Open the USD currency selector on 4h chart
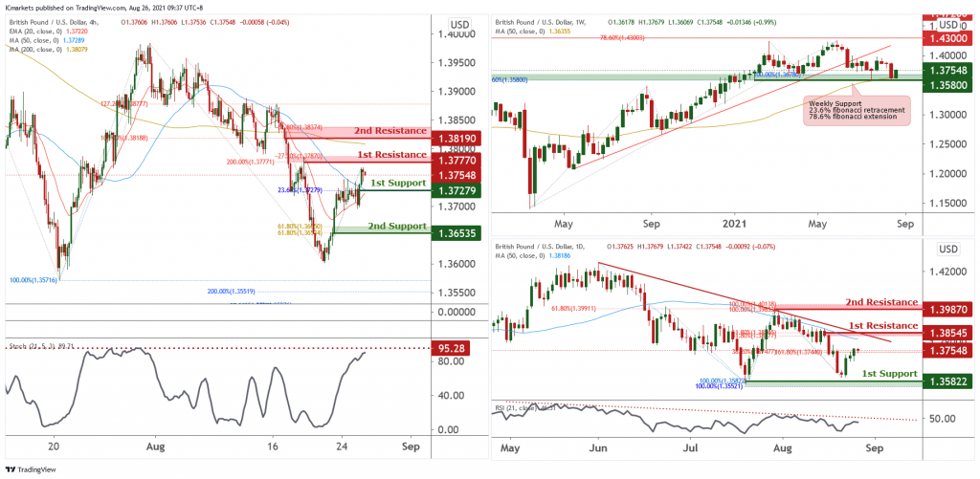The height and width of the screenshot is (479, 980). [x=458, y=24]
